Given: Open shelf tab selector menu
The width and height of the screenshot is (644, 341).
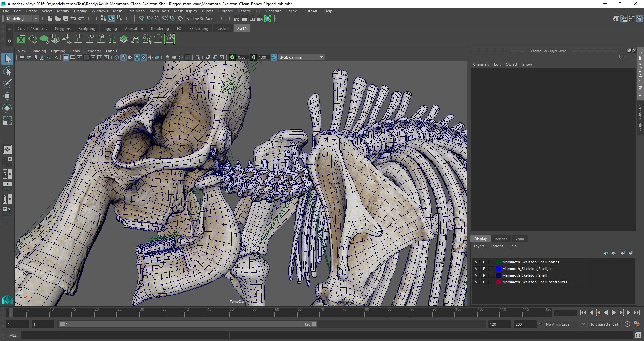Looking at the screenshot, I should 9,29.
